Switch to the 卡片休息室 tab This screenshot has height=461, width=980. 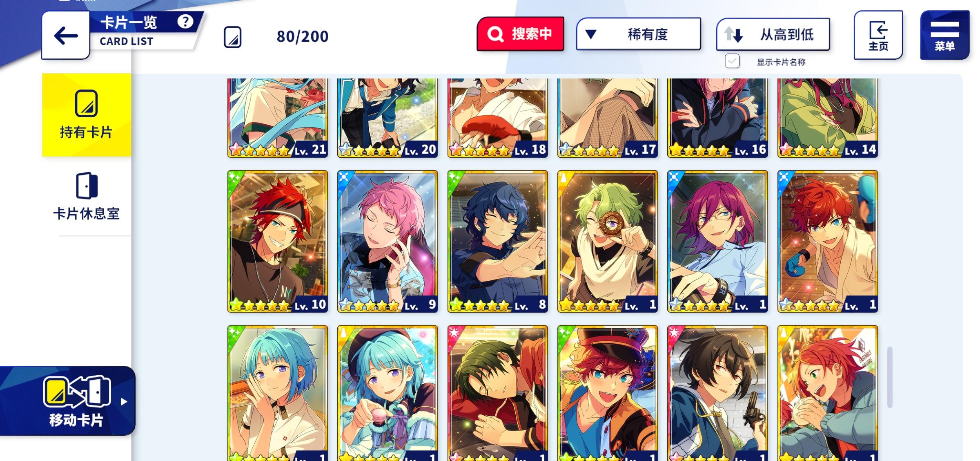pyautogui.click(x=87, y=197)
